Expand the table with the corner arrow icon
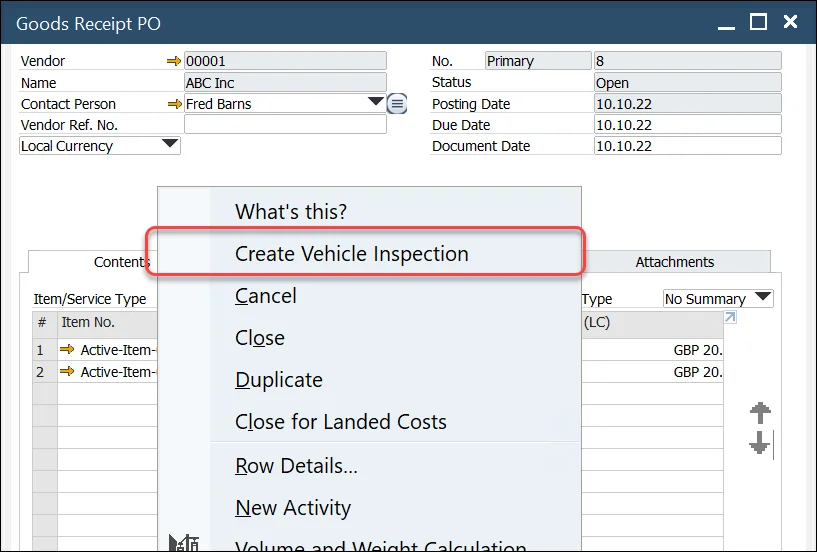The image size is (817, 552). (730, 318)
